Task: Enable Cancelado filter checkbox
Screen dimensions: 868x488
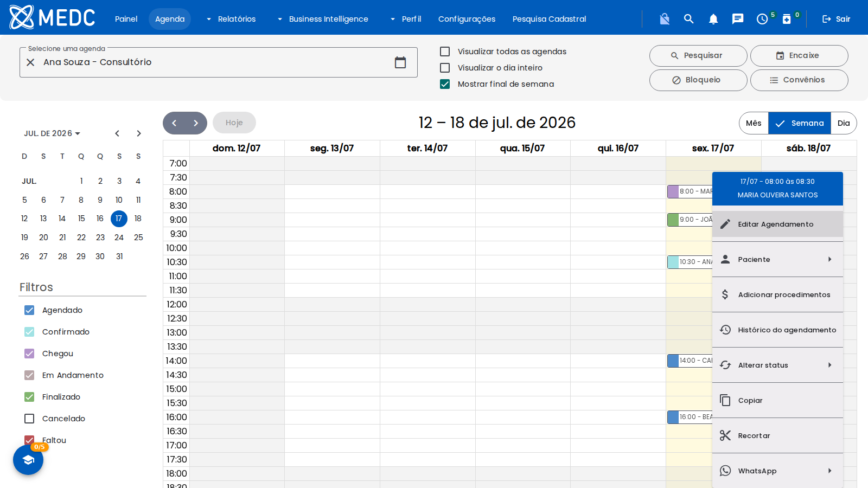Action: [29, 419]
